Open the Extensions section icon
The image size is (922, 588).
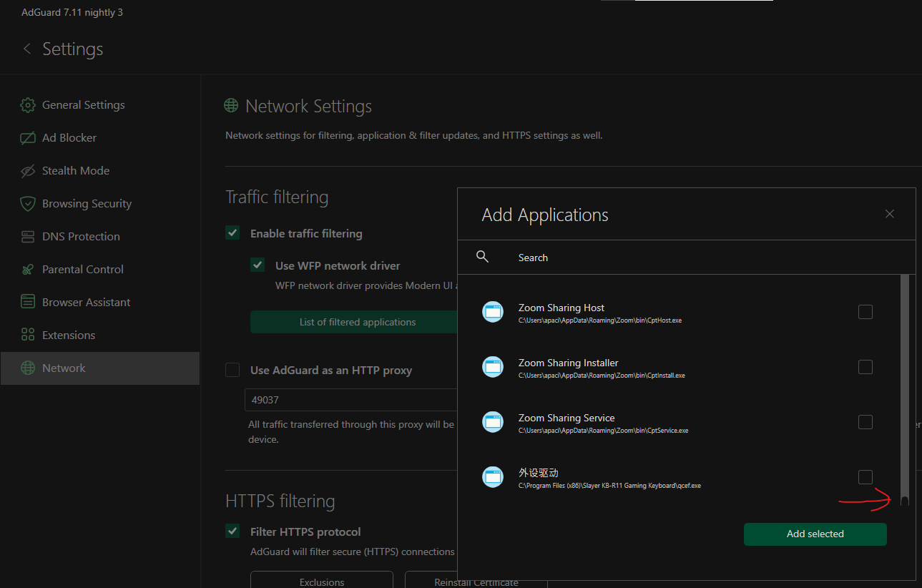pos(27,334)
